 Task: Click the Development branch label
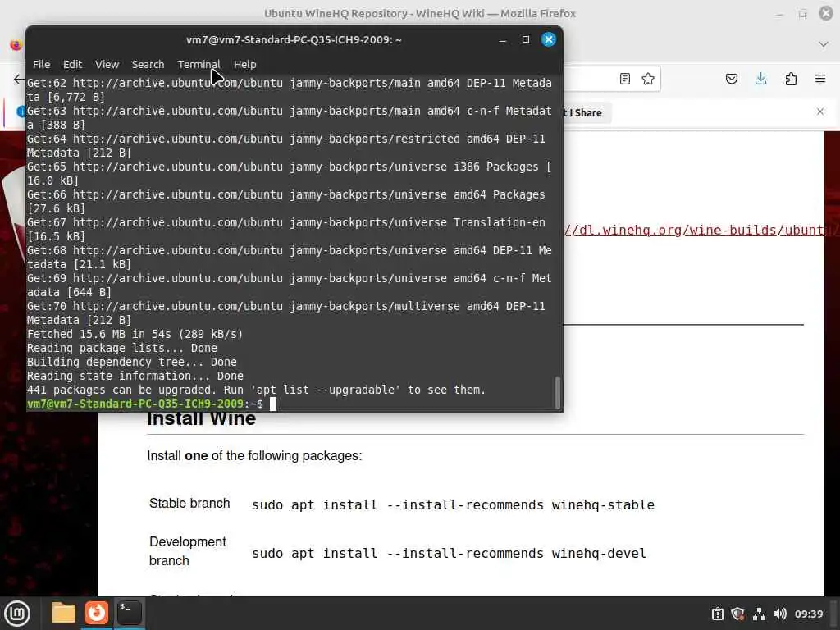pyautogui.click(x=188, y=550)
